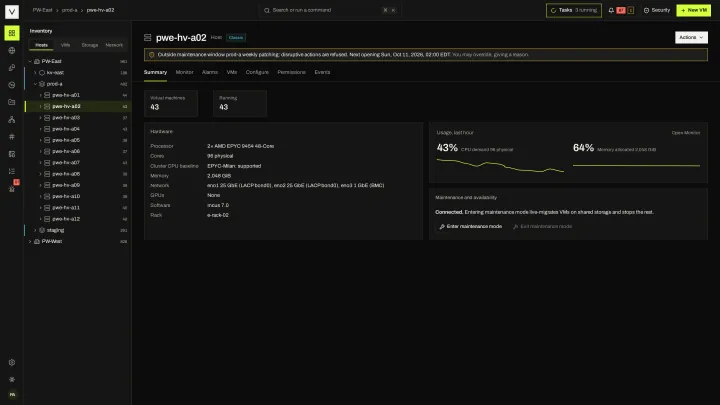Click the Security button label

coord(661,10)
